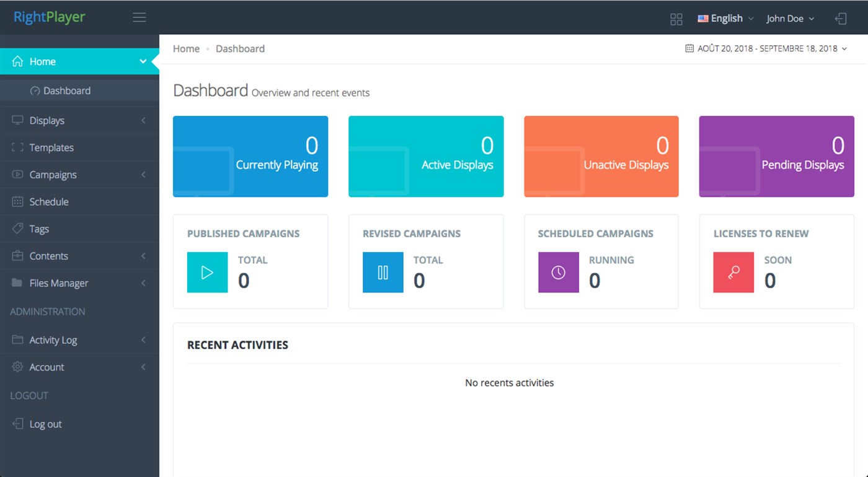This screenshot has width=868, height=477.
Task: Click the Scheduled Campaigns heading
Action: (x=596, y=234)
